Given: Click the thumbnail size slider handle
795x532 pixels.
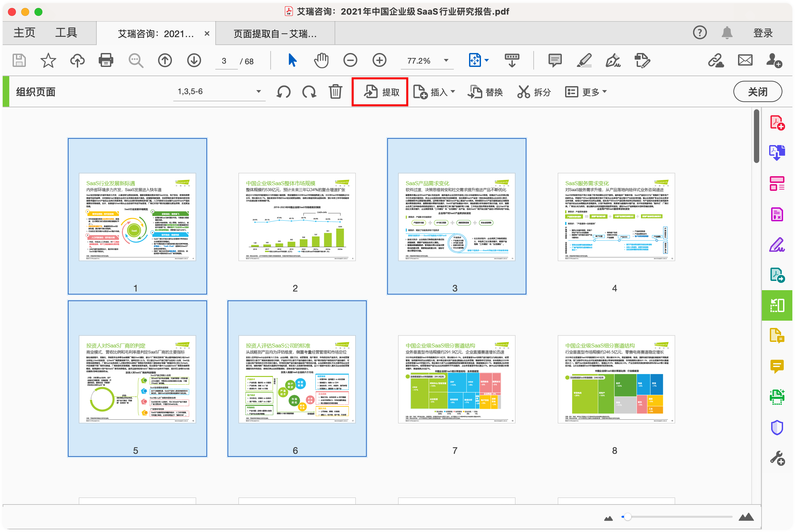Looking at the screenshot, I should click(x=627, y=517).
